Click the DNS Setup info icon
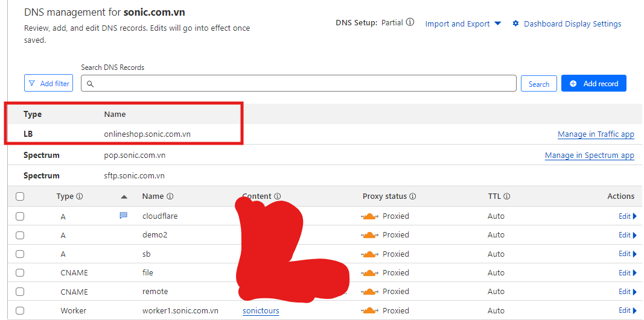The width and height of the screenshot is (644, 320). pyautogui.click(x=410, y=23)
